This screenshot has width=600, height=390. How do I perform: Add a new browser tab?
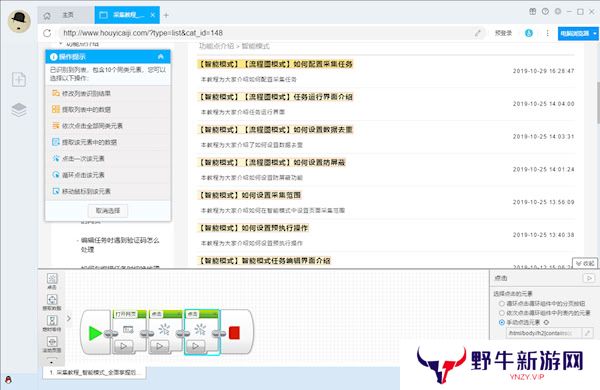(166, 15)
